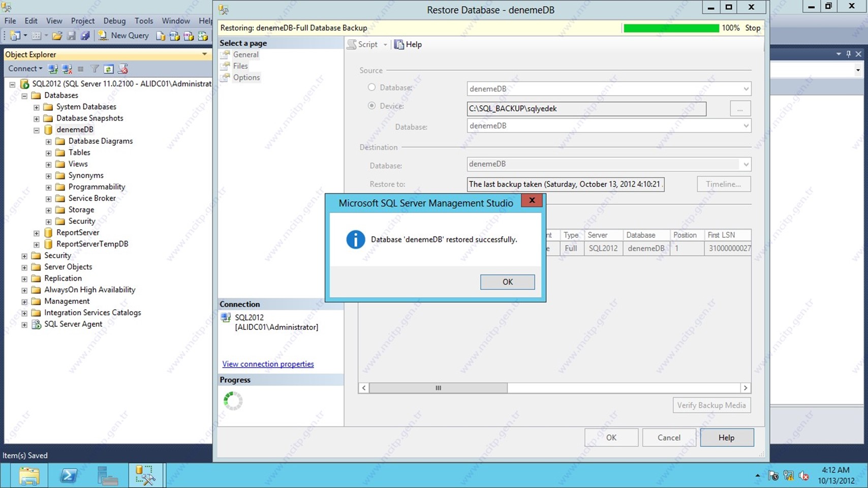Image resolution: width=868 pixels, height=488 pixels.
Task: Click the Filter icon in Object Explorer
Action: [95, 69]
